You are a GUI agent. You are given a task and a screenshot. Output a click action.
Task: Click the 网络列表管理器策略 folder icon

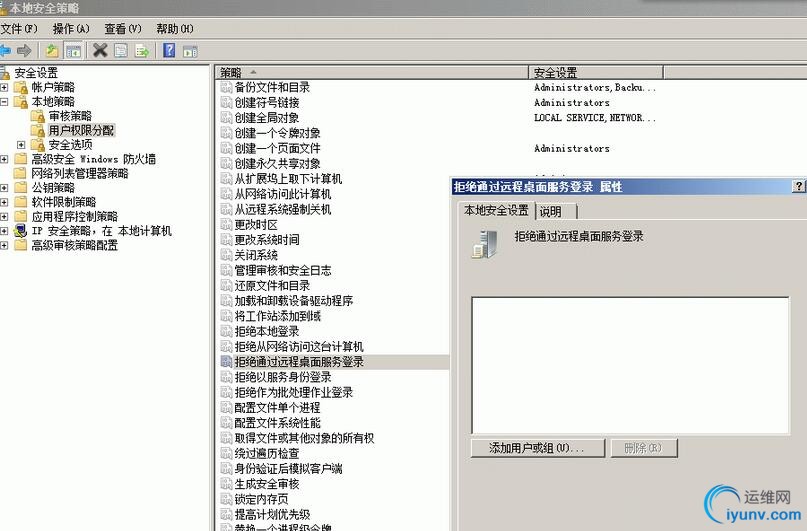[x=21, y=173]
